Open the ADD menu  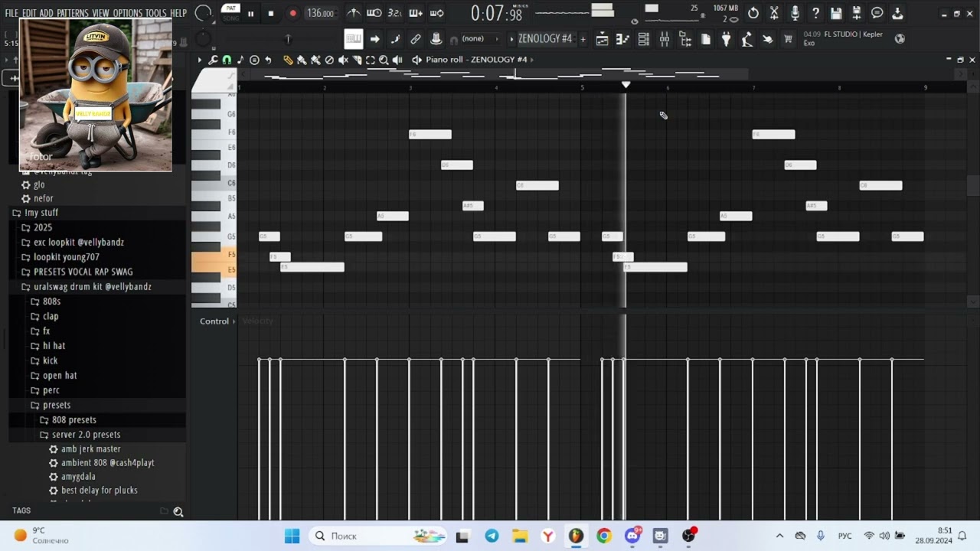(47, 14)
